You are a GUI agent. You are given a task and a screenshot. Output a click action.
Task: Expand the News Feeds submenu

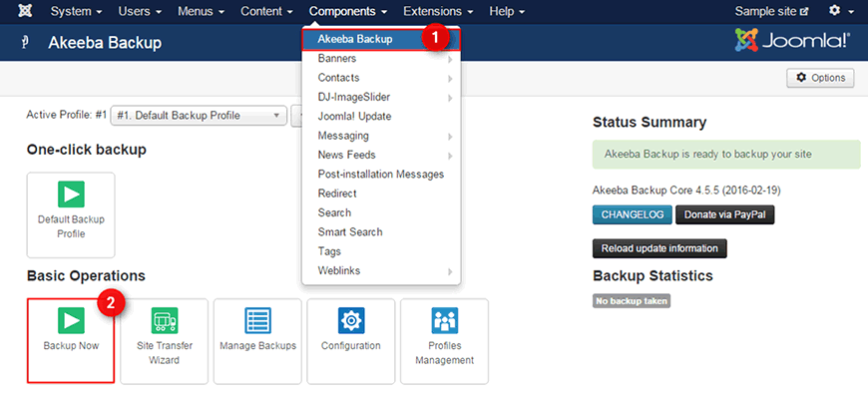[x=381, y=156]
